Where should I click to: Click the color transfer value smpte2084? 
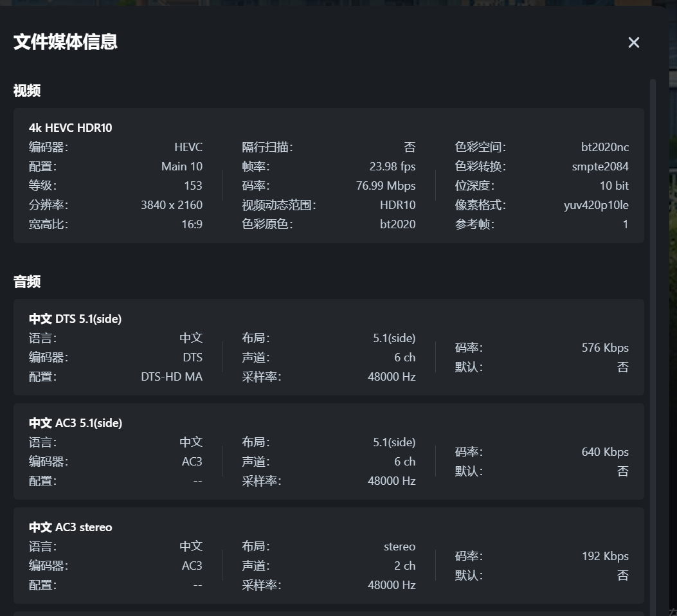(x=600, y=167)
